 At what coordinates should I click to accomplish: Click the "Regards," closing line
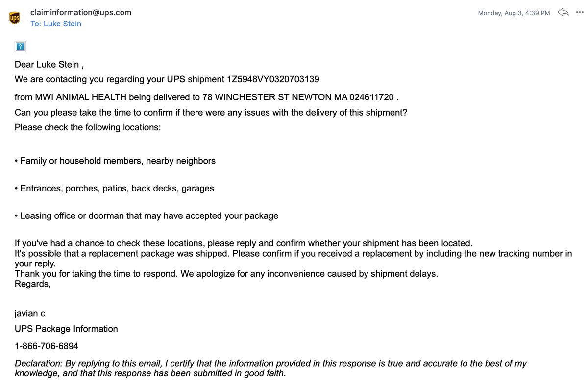pos(33,284)
